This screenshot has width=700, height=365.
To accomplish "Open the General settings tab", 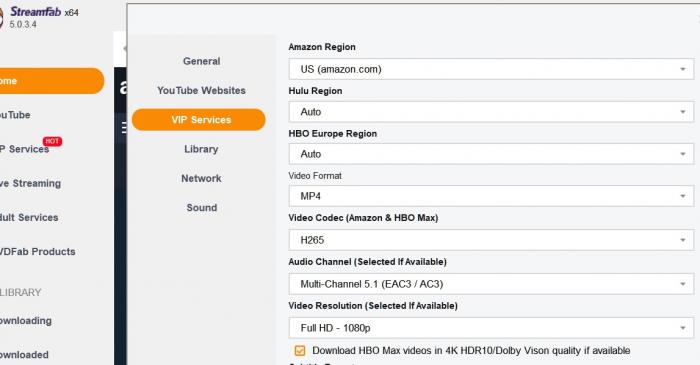I will [x=201, y=61].
